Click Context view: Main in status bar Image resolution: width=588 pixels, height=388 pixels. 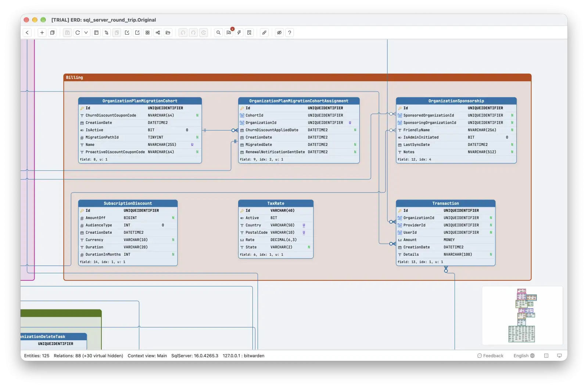147,356
